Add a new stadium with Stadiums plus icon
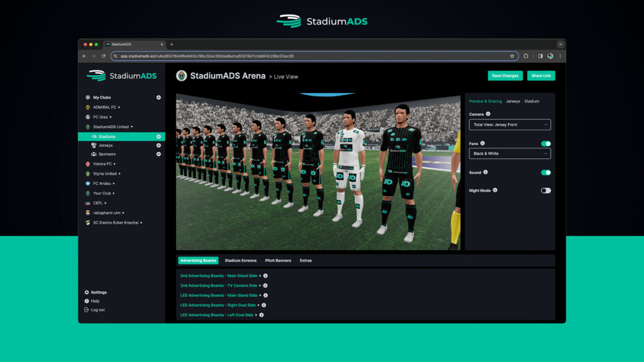This screenshot has width=644, height=362. click(158, 136)
